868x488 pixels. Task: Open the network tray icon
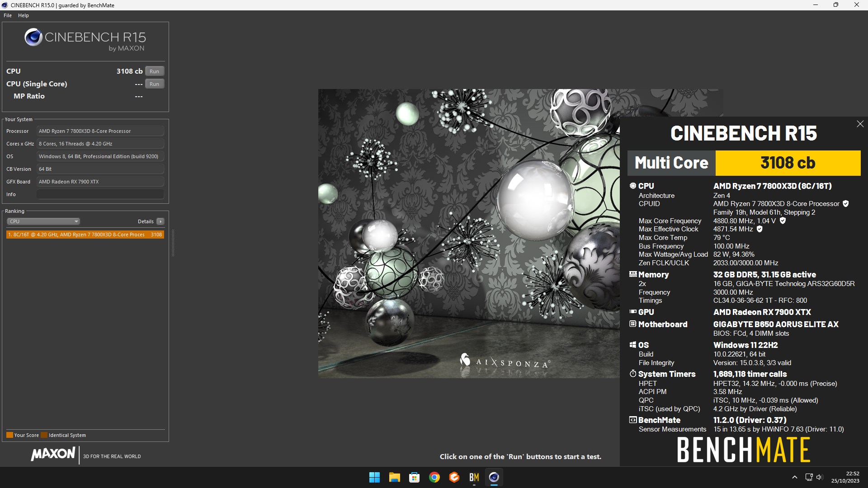[809, 477]
